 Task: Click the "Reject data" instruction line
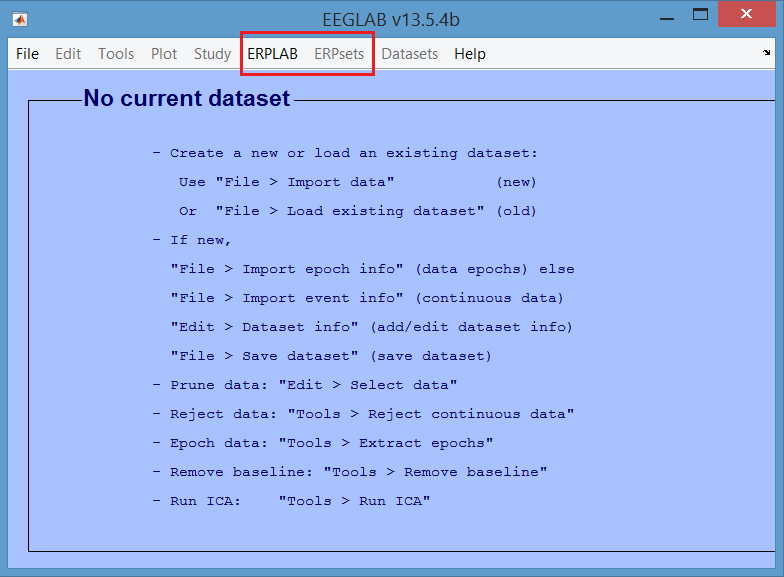click(363, 414)
